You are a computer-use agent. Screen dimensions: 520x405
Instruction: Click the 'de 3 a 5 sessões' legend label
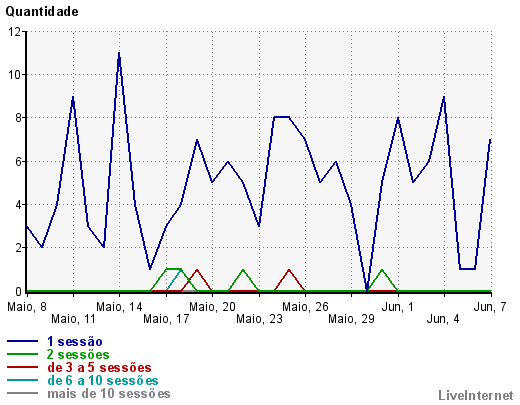coord(99,367)
